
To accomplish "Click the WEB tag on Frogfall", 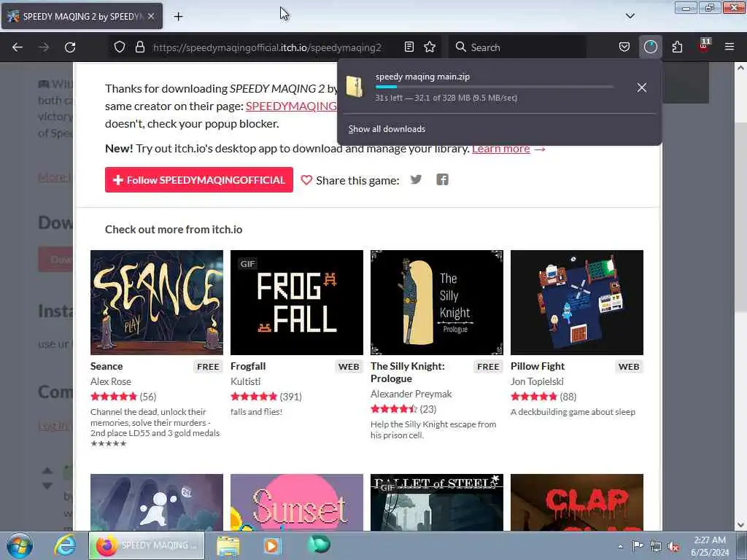I will click(349, 367).
